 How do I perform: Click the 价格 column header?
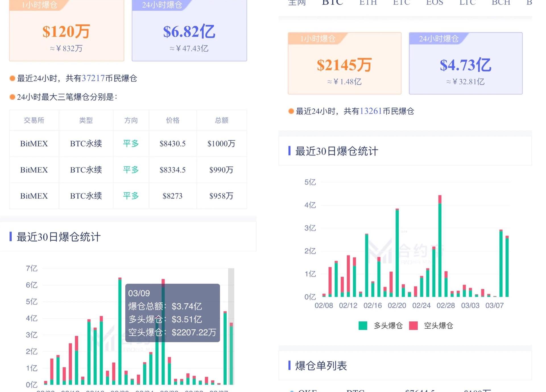click(173, 120)
